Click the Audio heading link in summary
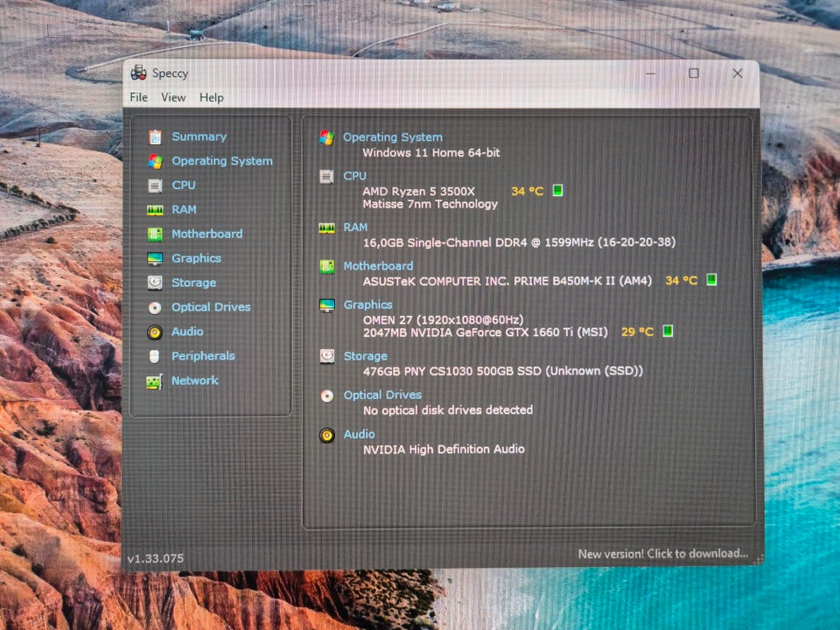The height and width of the screenshot is (630, 840). coord(360,434)
